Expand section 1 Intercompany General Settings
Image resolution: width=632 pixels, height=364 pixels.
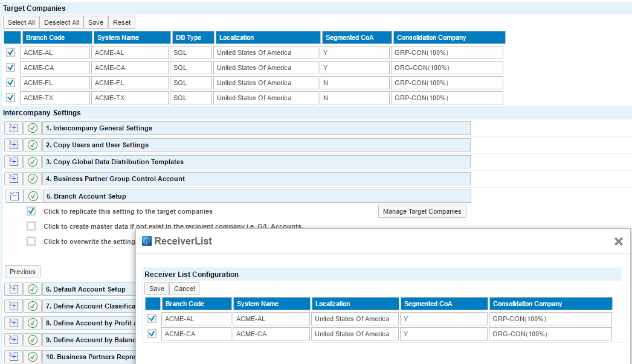click(14, 128)
